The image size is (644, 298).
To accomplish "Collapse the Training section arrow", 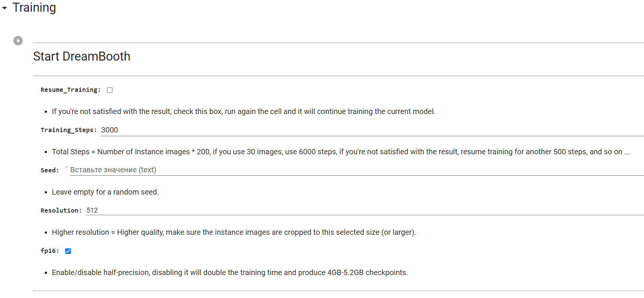I will [x=5, y=8].
